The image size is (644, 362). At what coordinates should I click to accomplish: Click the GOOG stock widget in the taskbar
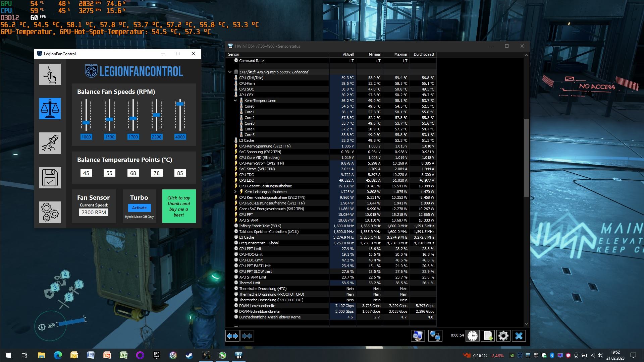coord(483,355)
